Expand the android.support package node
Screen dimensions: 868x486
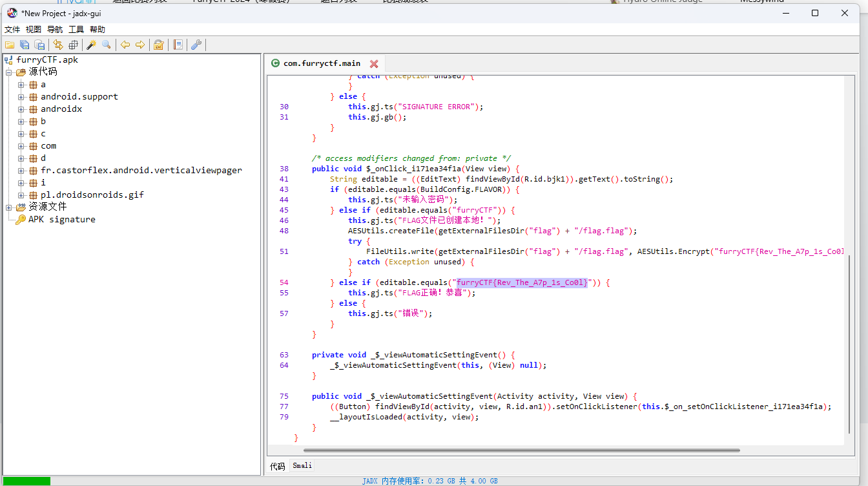21,97
